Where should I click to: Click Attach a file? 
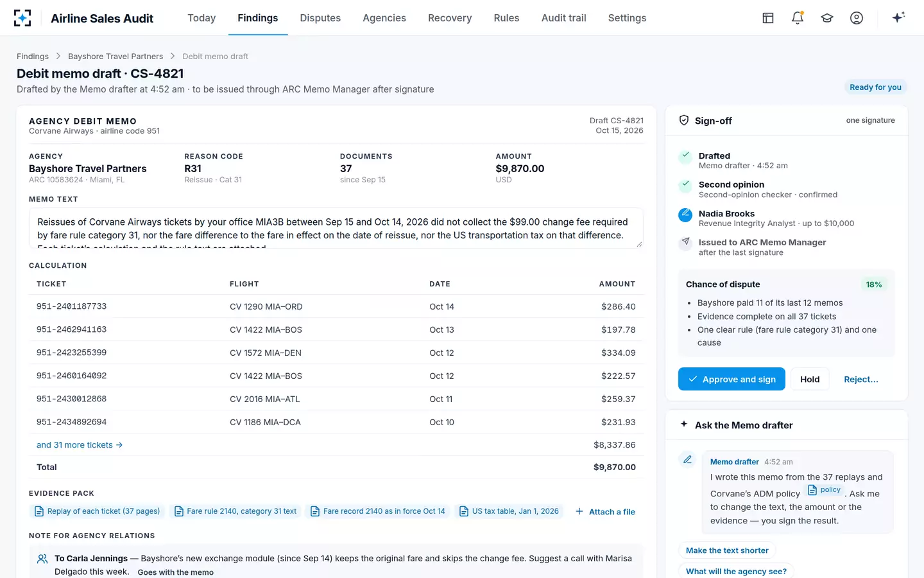pyautogui.click(x=605, y=511)
